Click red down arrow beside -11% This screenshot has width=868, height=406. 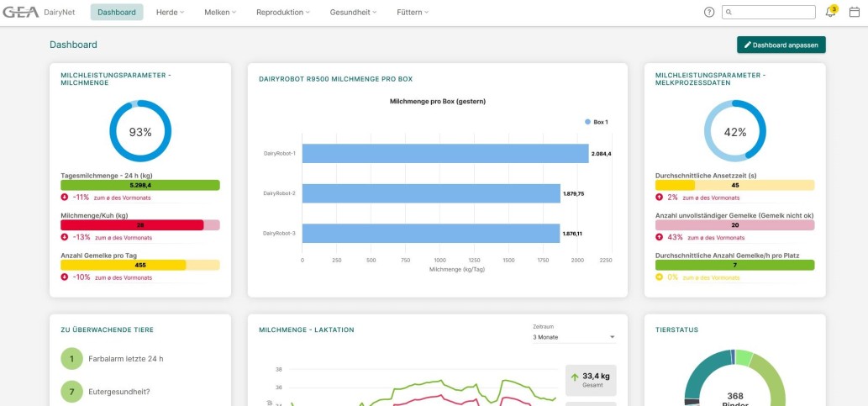tap(64, 198)
